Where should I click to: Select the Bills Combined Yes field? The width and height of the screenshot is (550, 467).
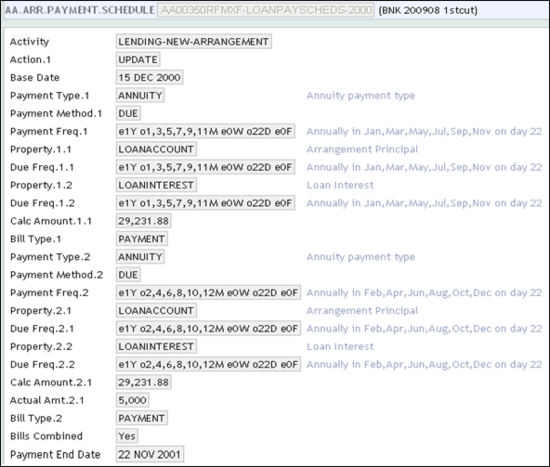127,436
